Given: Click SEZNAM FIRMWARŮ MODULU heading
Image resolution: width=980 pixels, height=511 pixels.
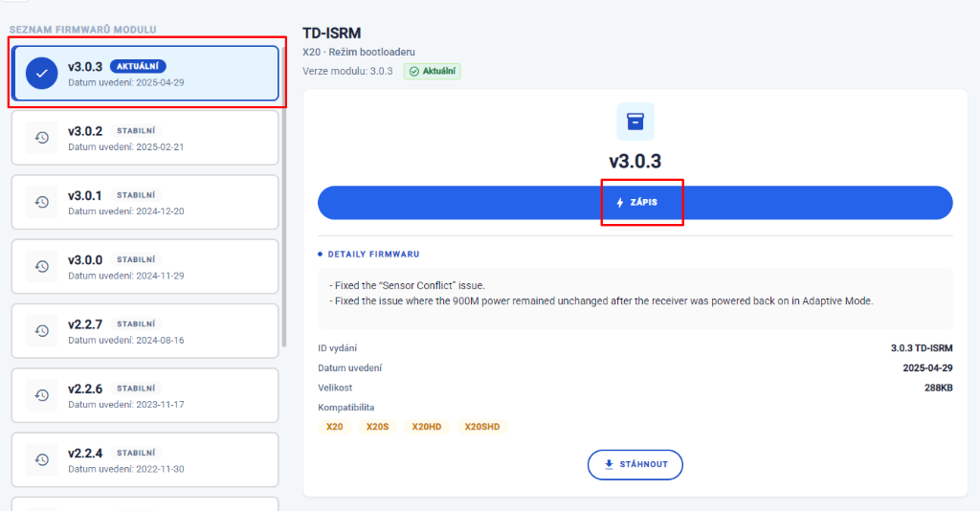Looking at the screenshot, I should (83, 30).
